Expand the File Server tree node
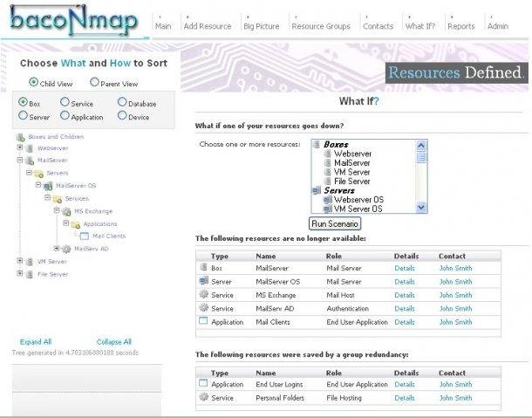Screen dimensions: 532x418 pos(20,273)
